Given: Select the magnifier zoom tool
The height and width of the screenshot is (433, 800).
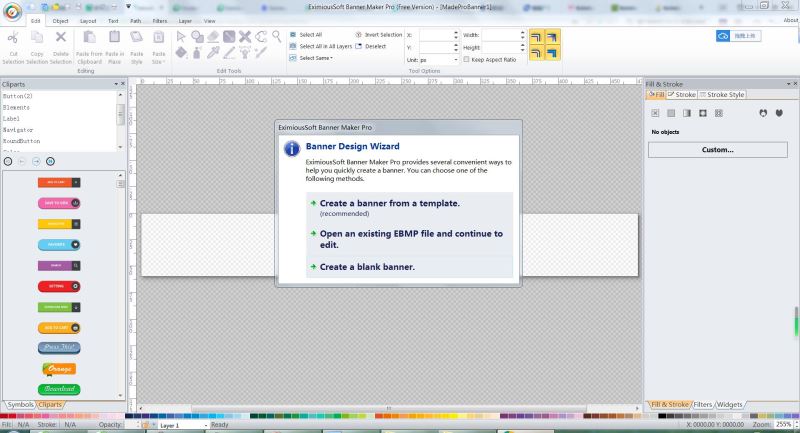Looking at the screenshot, I should [277, 36].
